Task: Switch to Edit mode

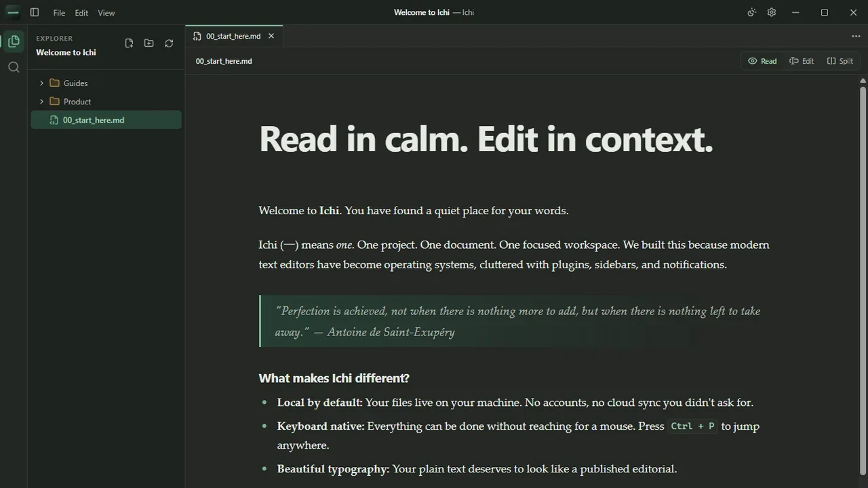Action: click(802, 61)
